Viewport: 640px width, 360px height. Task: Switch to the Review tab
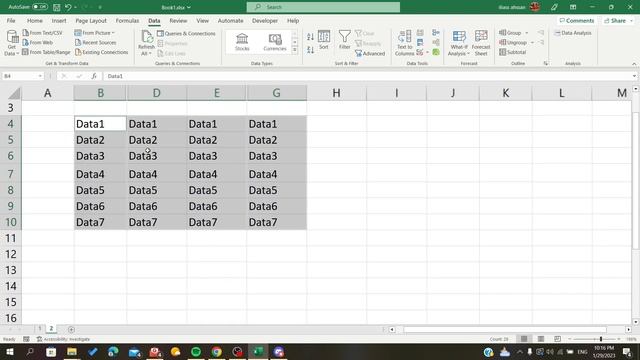[178, 20]
